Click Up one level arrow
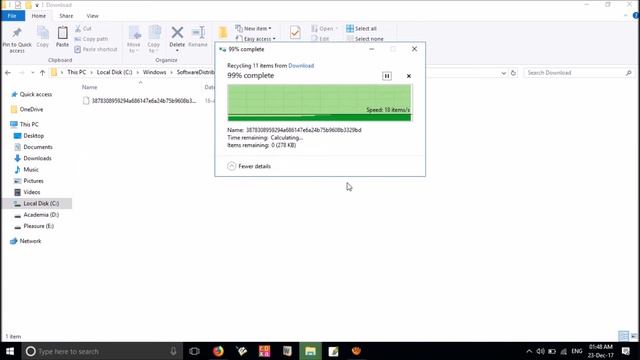 pos(42,73)
